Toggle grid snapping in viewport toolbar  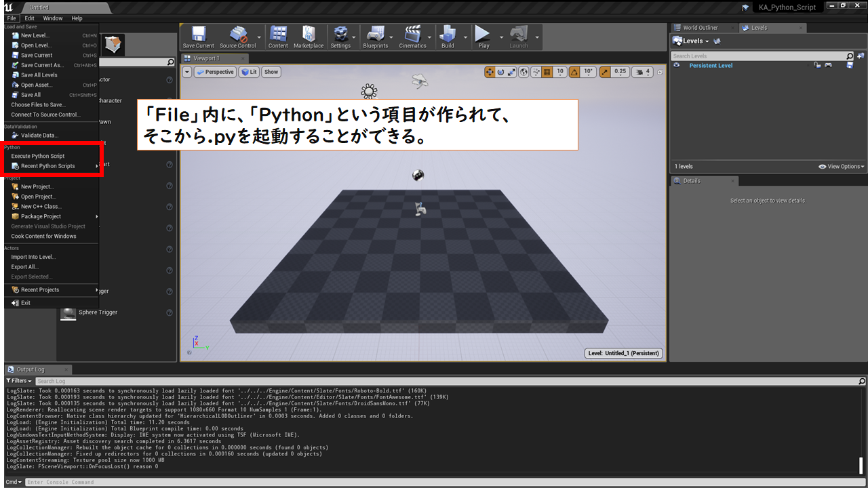(x=547, y=72)
